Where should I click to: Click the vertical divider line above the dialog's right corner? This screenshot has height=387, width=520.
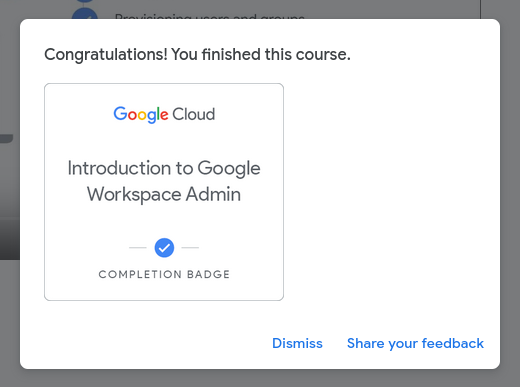point(480,9)
